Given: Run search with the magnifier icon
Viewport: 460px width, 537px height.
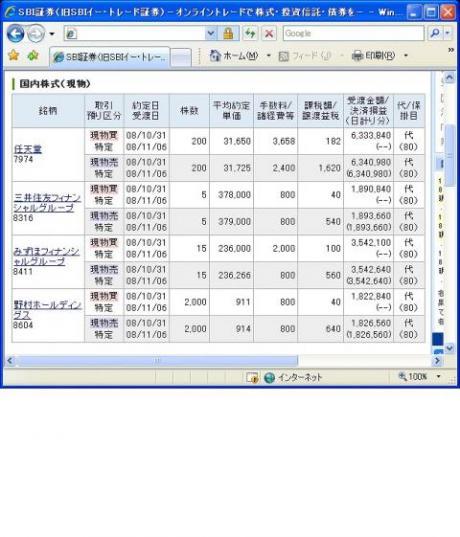Looking at the screenshot, I should pos(435,34).
